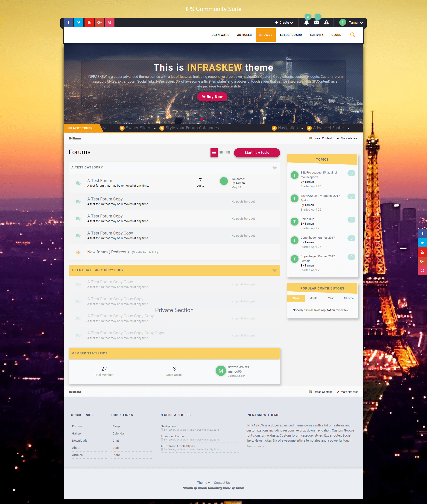Viewport: 427px width, 504px height.
Task: Open the Create dropdown
Action: tap(284, 23)
